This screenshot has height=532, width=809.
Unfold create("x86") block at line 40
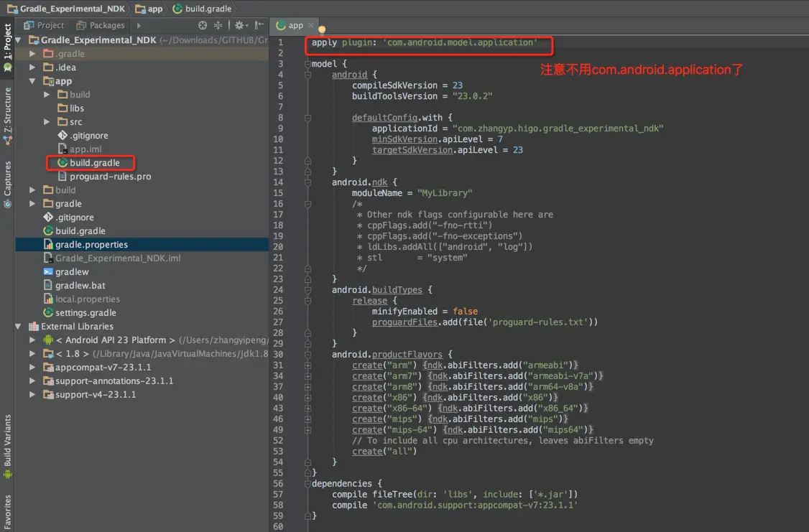pos(308,398)
